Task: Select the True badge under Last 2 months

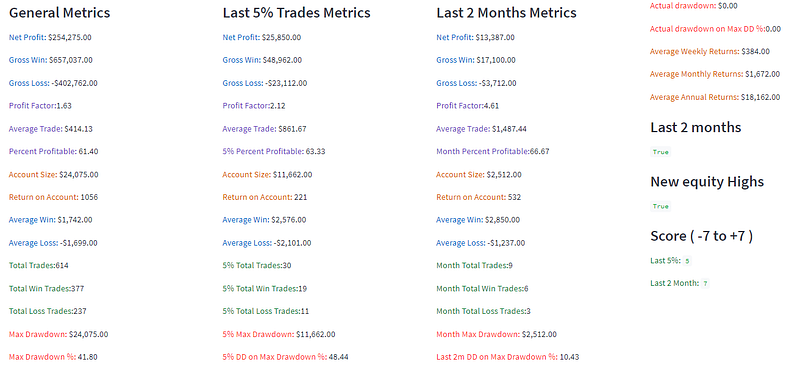Action: [660, 152]
